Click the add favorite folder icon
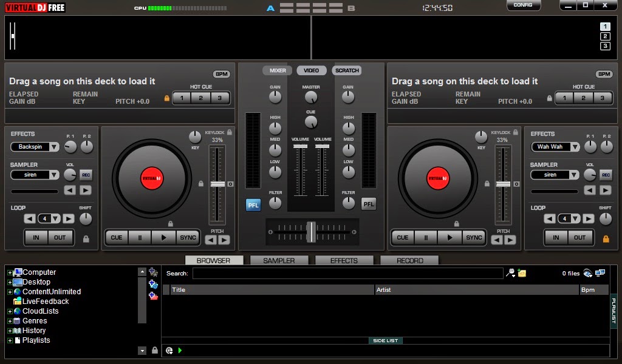 tap(153, 272)
